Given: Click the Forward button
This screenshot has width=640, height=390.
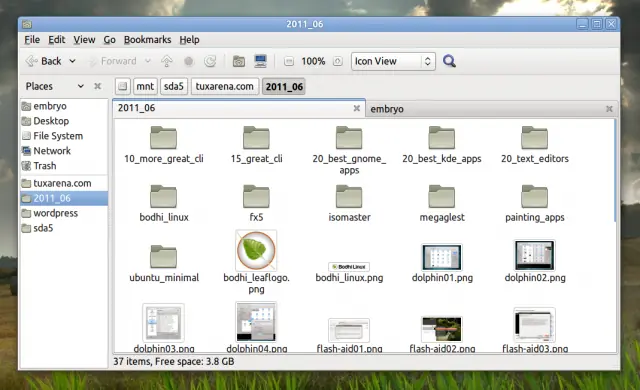Looking at the screenshot, I should coord(113,61).
